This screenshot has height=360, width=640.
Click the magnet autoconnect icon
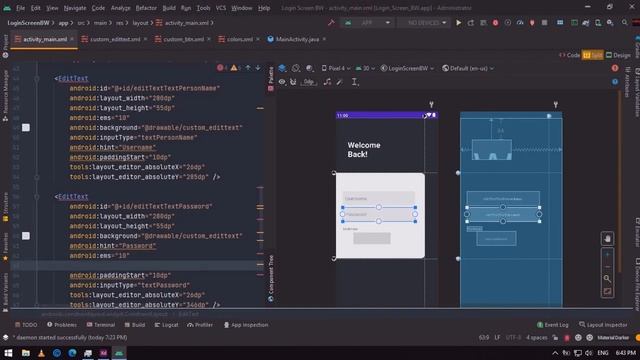pos(293,82)
